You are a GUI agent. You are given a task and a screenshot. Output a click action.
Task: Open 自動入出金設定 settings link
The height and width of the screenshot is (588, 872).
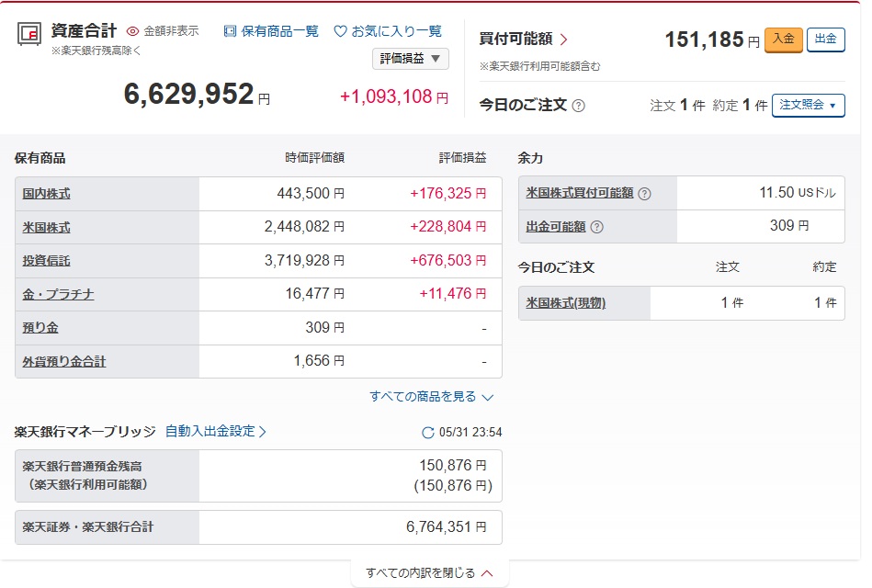point(216,431)
